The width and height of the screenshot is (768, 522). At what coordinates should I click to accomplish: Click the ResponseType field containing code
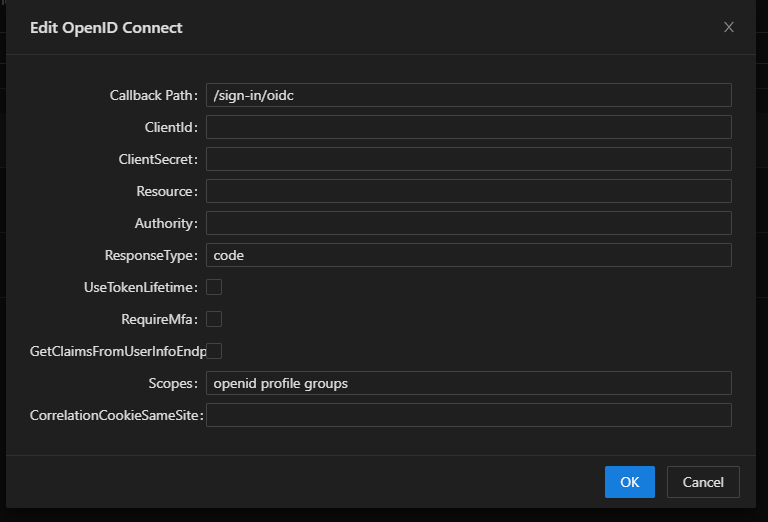point(468,255)
